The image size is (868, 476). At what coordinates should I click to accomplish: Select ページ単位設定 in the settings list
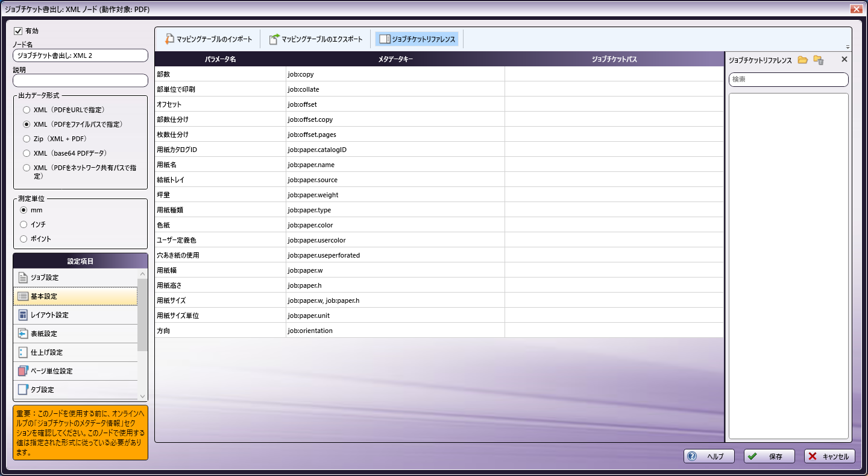[75, 371]
